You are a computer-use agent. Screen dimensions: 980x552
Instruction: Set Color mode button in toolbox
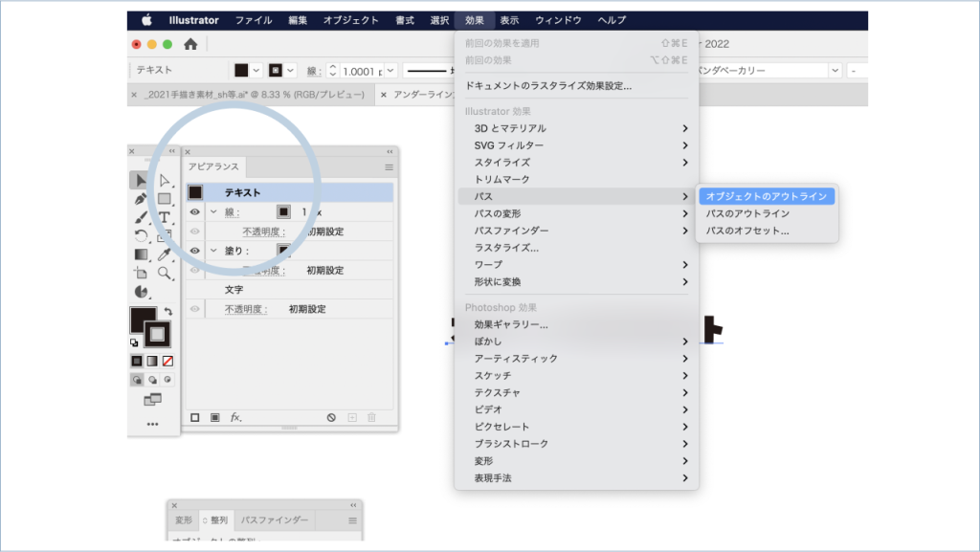(137, 361)
